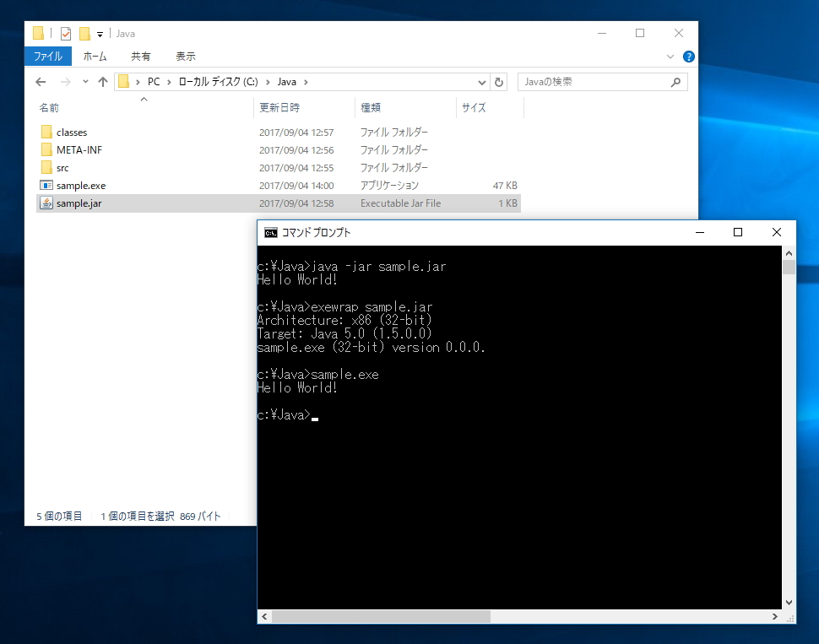The image size is (819, 644).
Task: Click the Command Prompt title bar icon
Action: pos(270,232)
